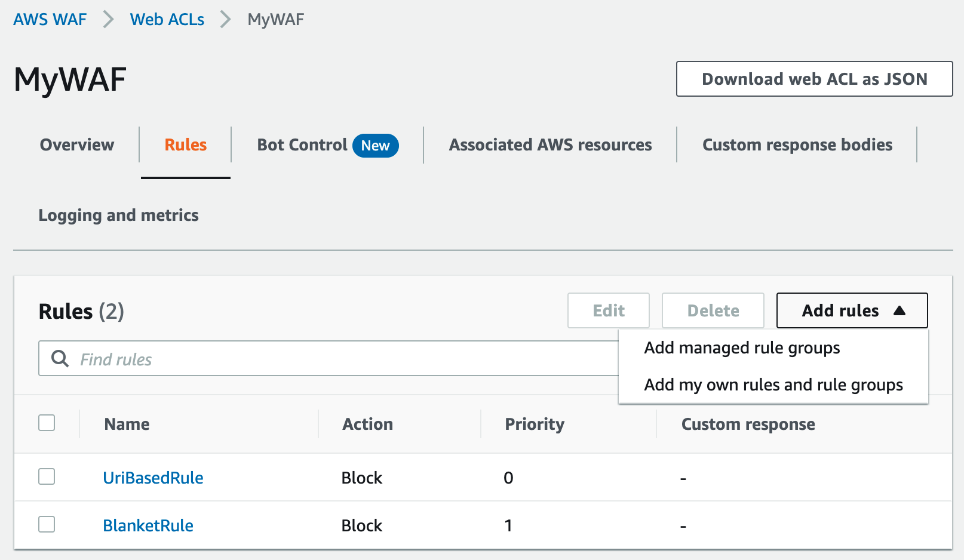
Task: Open the Bot Control tab
Action: point(302,144)
